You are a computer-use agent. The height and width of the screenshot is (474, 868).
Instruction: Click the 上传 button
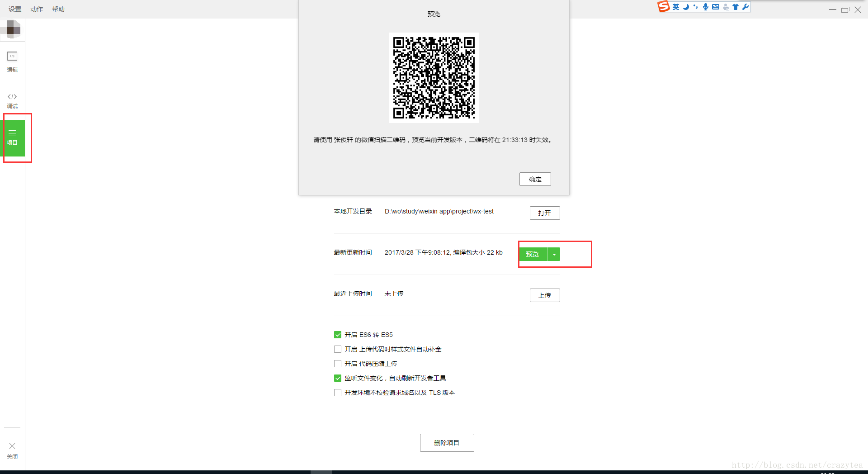[x=545, y=295]
